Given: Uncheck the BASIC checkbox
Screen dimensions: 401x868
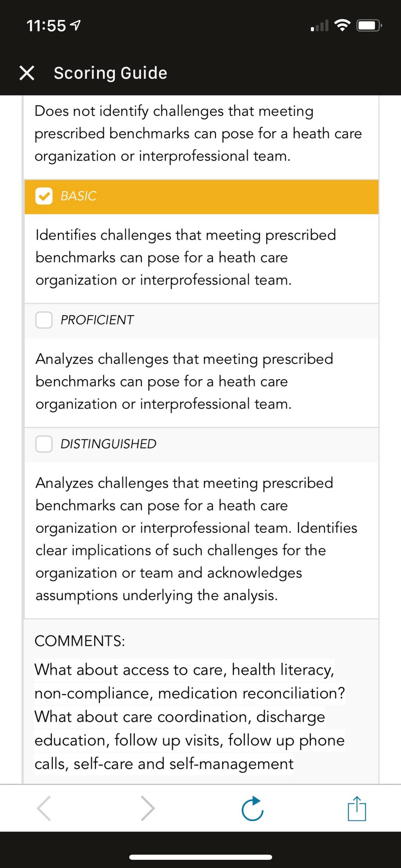Looking at the screenshot, I should [44, 196].
